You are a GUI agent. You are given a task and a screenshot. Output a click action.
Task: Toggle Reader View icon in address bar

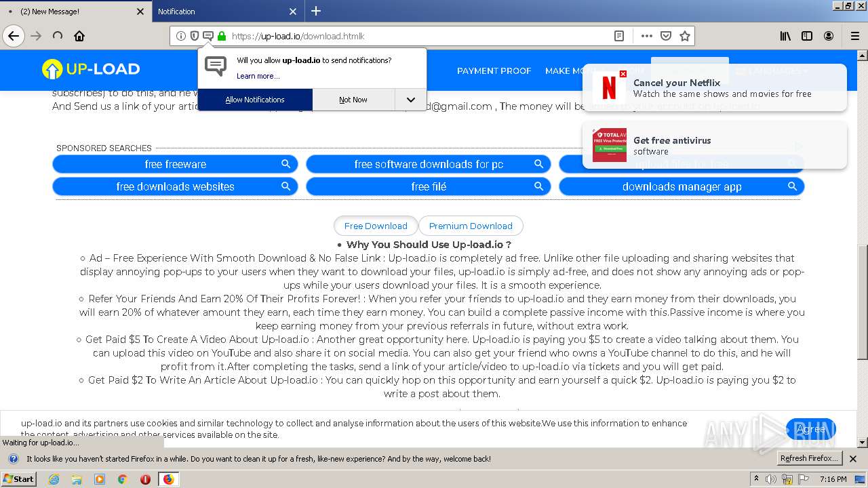point(619,36)
